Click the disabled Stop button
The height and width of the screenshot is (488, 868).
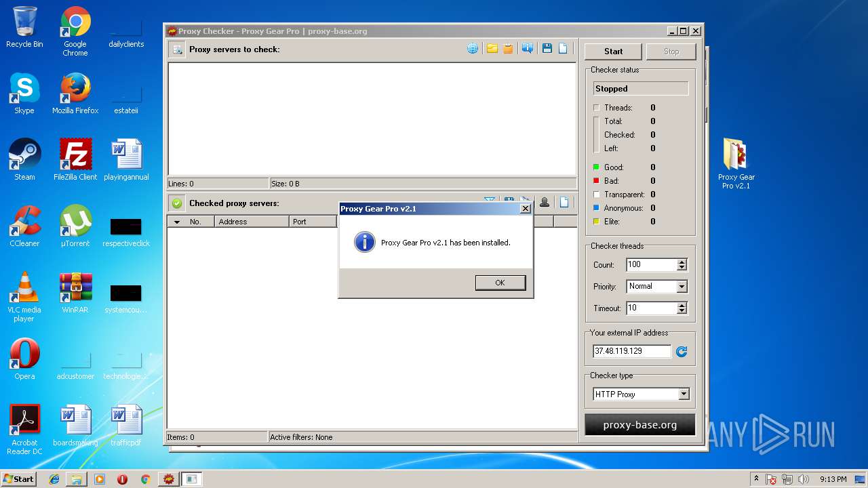671,52
